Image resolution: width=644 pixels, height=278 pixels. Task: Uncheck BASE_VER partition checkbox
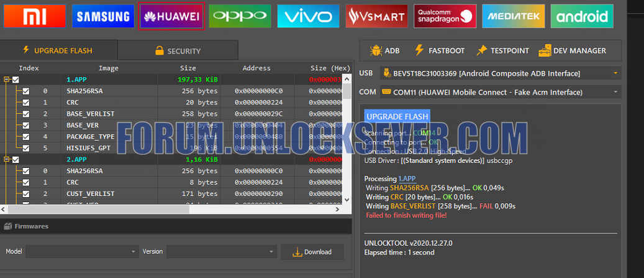[x=26, y=125]
